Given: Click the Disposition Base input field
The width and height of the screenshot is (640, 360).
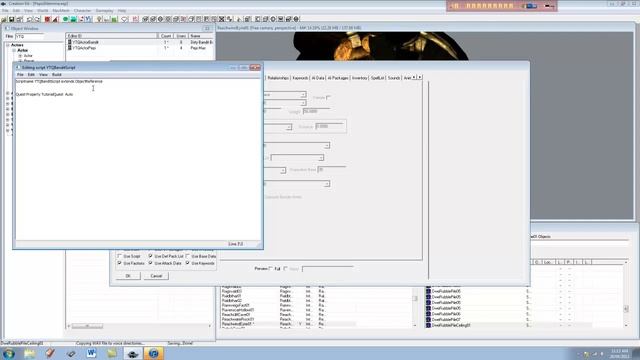Looking at the screenshot, I should pyautogui.click(x=332, y=169).
